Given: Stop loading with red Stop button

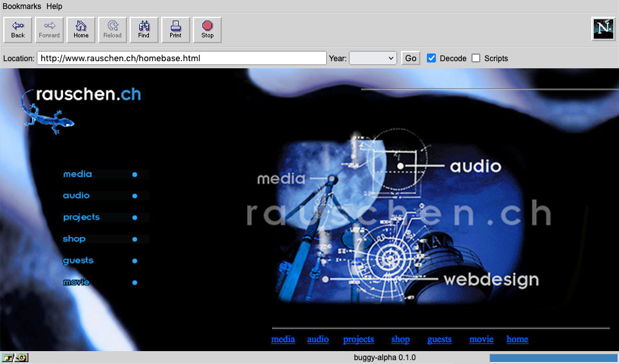Looking at the screenshot, I should 207,30.
